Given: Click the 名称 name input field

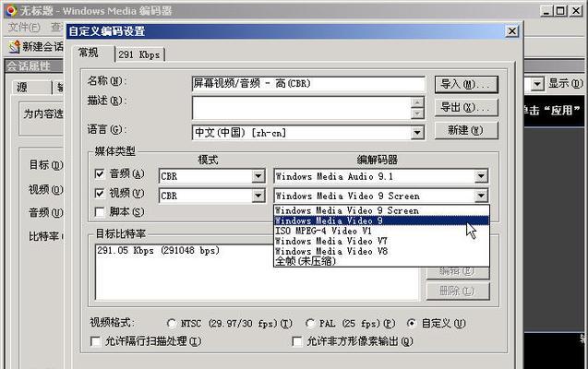Looking at the screenshot, I should 308,84.
